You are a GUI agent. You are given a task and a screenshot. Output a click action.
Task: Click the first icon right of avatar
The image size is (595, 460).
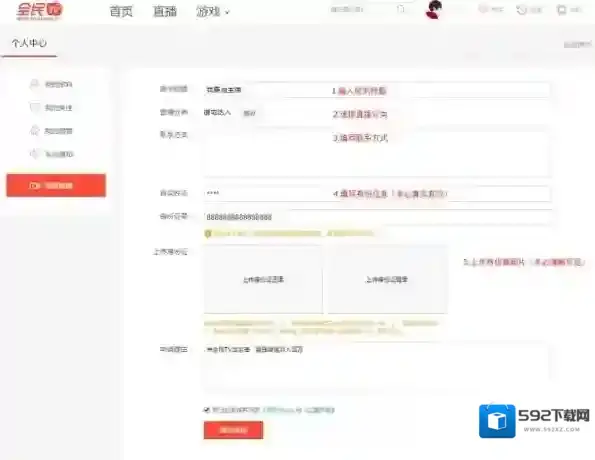pyautogui.click(x=483, y=9)
